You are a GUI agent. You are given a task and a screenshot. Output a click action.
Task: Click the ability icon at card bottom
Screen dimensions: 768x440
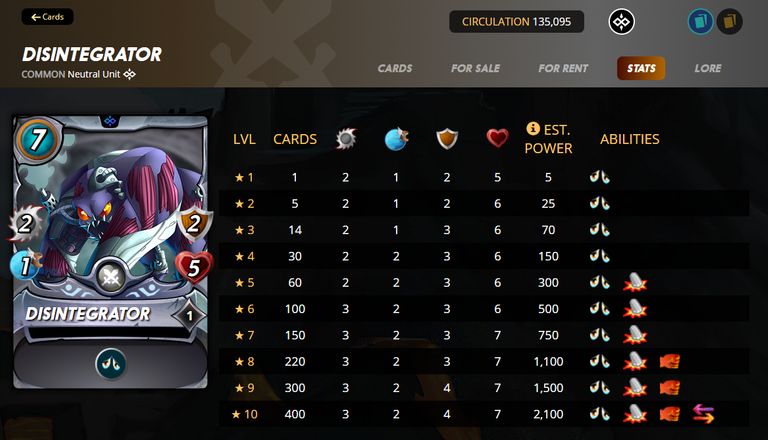coord(111,364)
